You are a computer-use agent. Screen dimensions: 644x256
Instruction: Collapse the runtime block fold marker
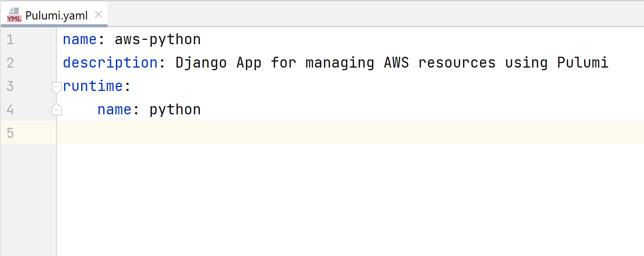click(x=57, y=88)
